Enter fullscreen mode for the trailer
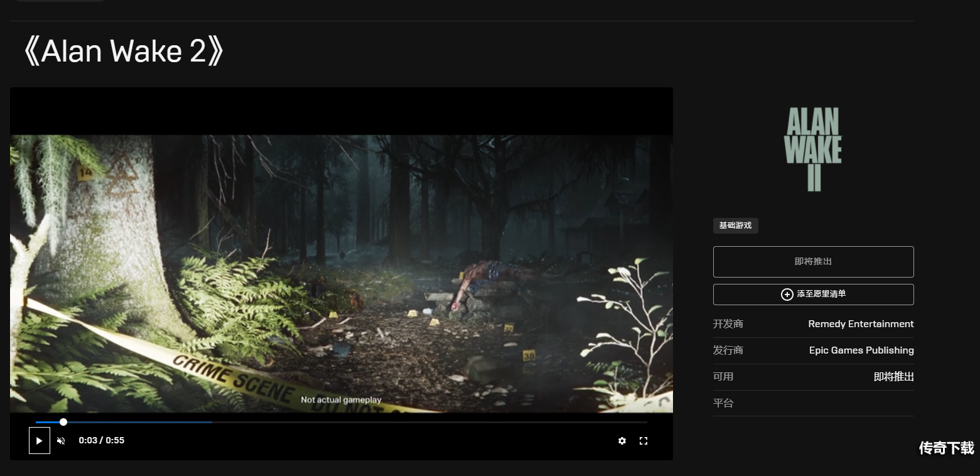 643,441
